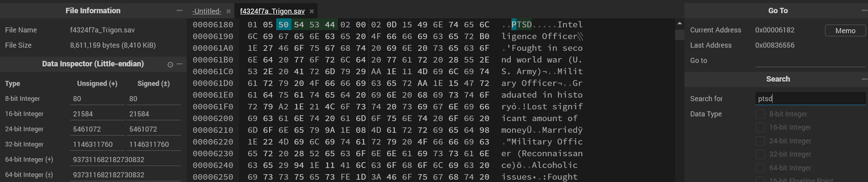Collapse the Search panel
The image size is (868, 182).
[864, 79]
